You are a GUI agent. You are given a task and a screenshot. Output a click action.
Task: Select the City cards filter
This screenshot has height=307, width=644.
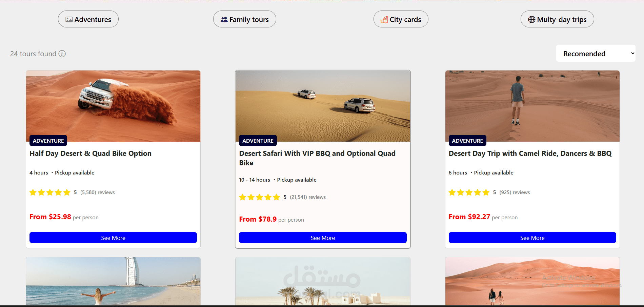[401, 19]
